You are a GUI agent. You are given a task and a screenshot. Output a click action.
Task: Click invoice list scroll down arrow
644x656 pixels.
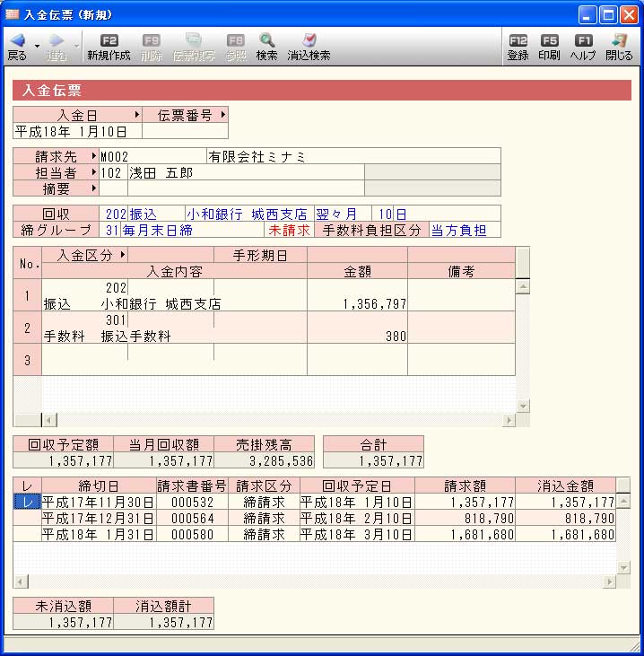[x=623, y=567]
